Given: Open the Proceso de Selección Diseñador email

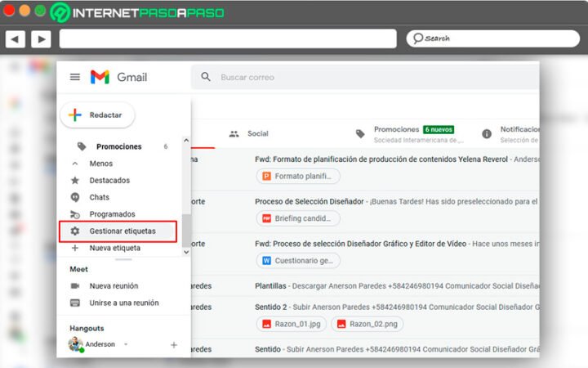Looking at the screenshot, I should (310, 202).
